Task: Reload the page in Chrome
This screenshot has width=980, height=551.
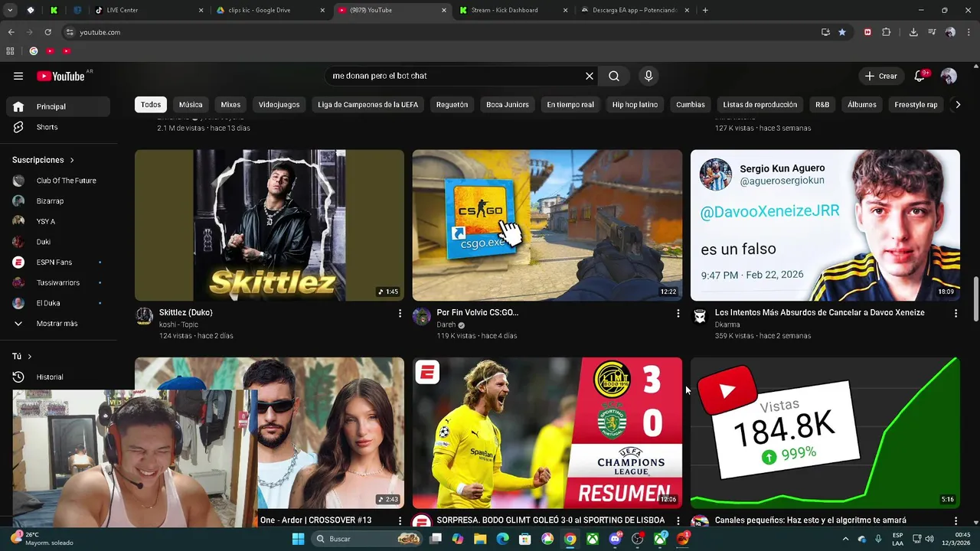Action: click(48, 32)
